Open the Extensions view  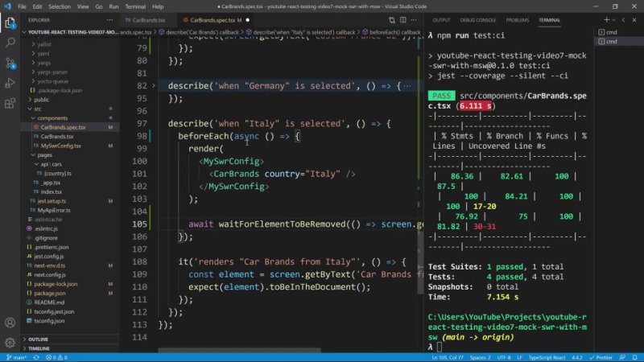click(x=10, y=103)
